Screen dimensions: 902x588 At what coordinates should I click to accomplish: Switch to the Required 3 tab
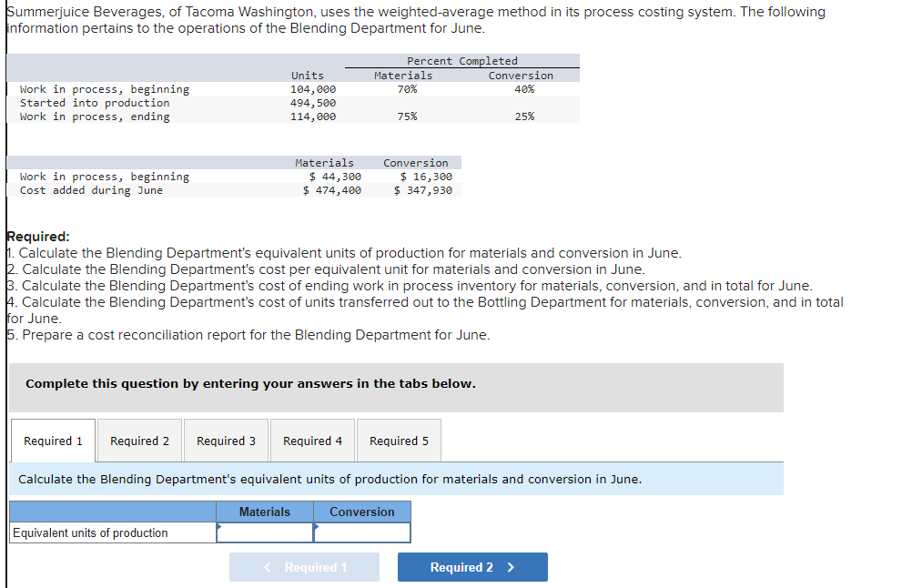click(x=226, y=441)
